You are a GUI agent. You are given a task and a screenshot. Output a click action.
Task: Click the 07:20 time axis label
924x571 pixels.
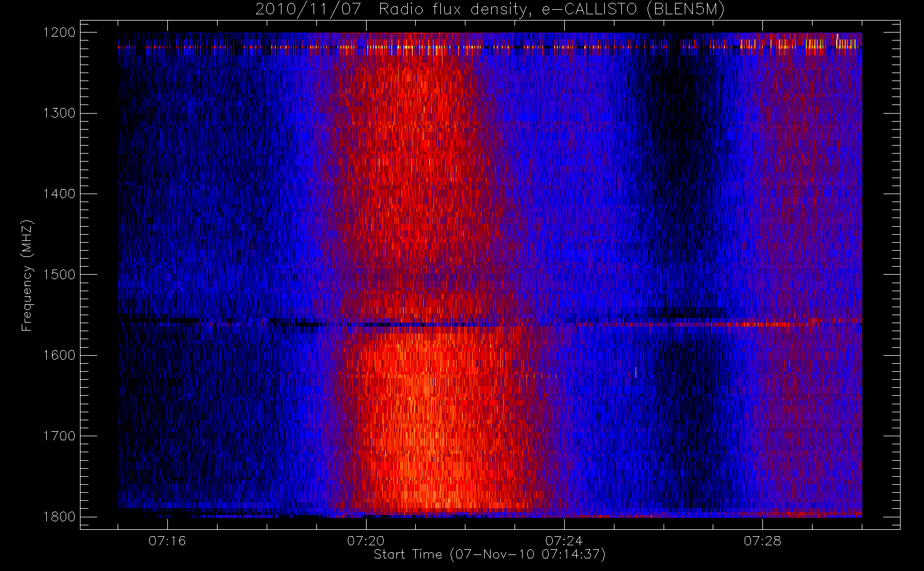(366, 541)
